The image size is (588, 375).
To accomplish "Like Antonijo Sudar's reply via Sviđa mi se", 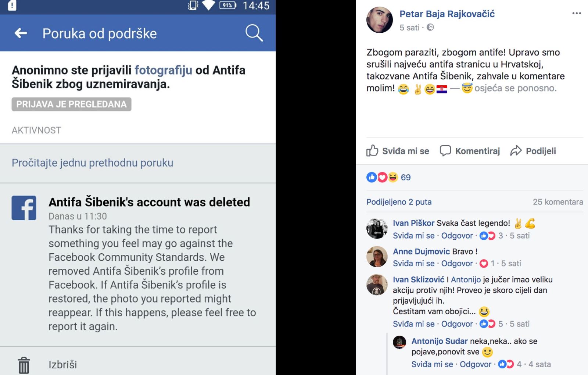I will click(x=432, y=364).
